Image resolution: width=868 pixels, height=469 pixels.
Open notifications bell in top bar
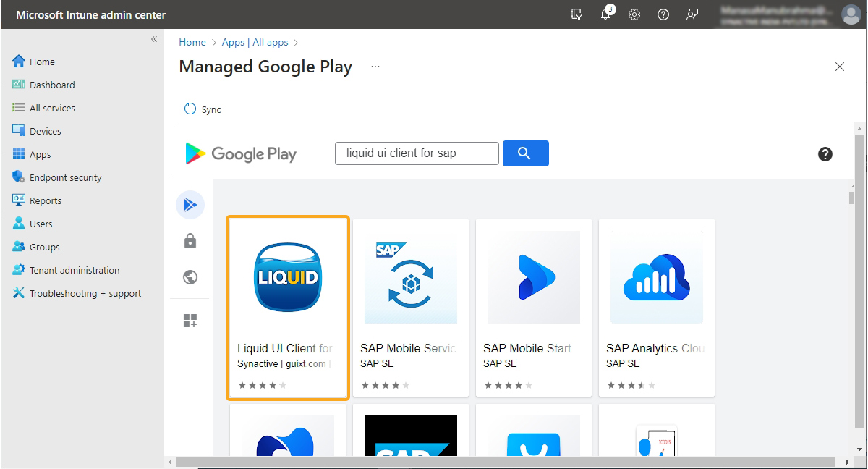pos(605,14)
